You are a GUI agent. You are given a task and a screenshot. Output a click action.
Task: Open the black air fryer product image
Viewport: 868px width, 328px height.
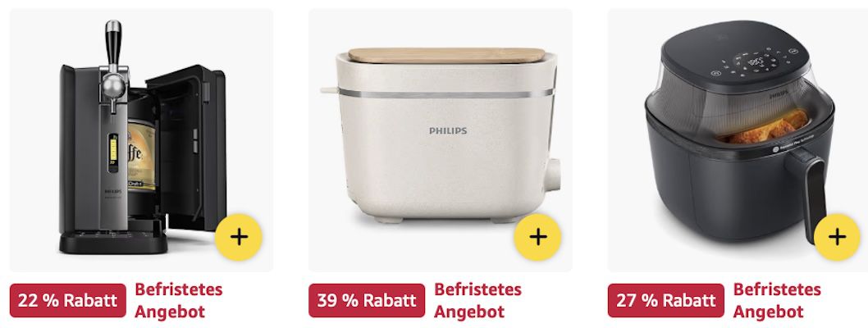pyautogui.click(x=738, y=140)
